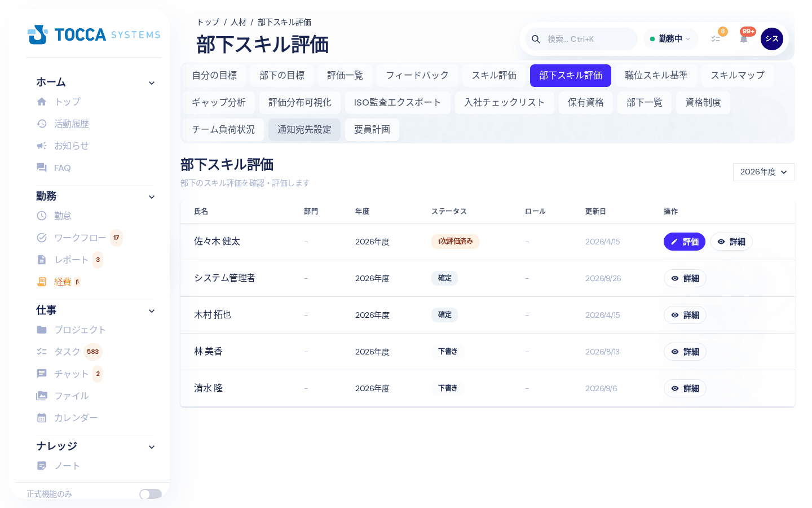
Task: Open ファイル image-folder icon
Action: (x=42, y=396)
